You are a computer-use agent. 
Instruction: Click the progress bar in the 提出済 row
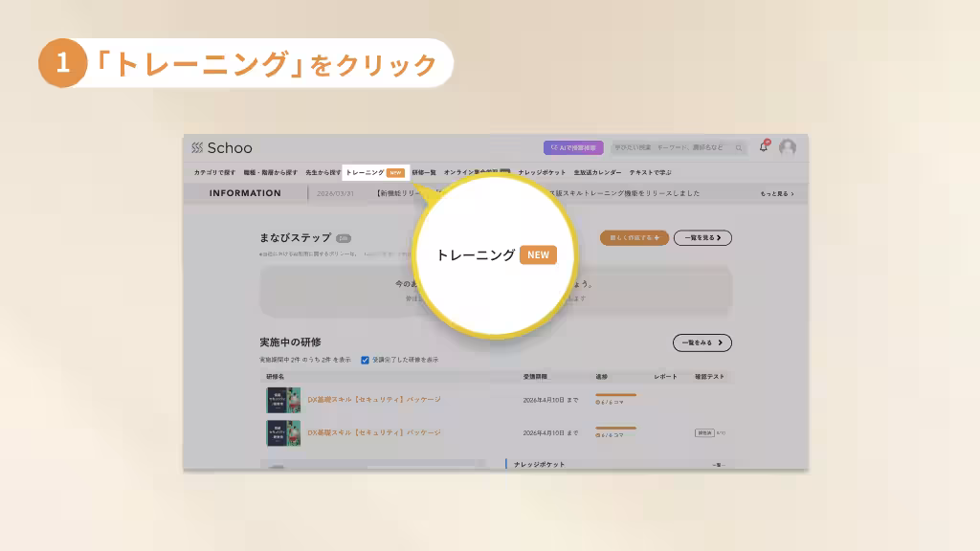(x=615, y=428)
